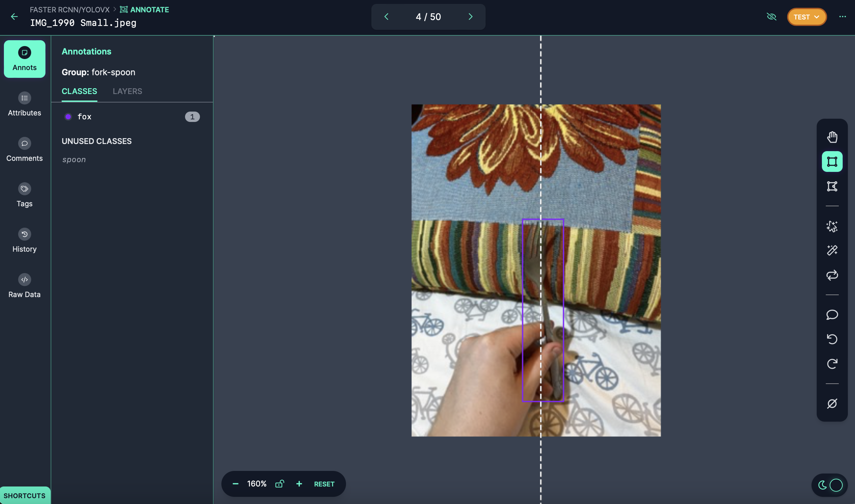Toggle annotation visibility eye icon
Screen dimensions: 855x504
click(x=771, y=17)
